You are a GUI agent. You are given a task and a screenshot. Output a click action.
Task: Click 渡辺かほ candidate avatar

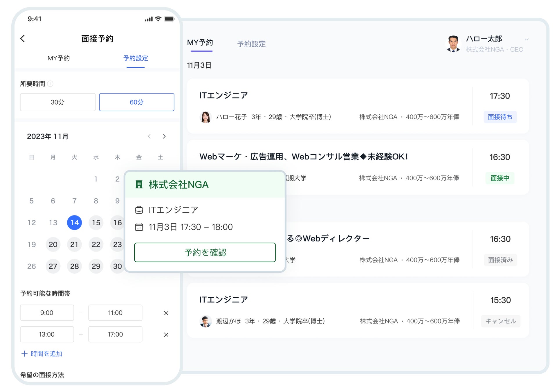(205, 321)
